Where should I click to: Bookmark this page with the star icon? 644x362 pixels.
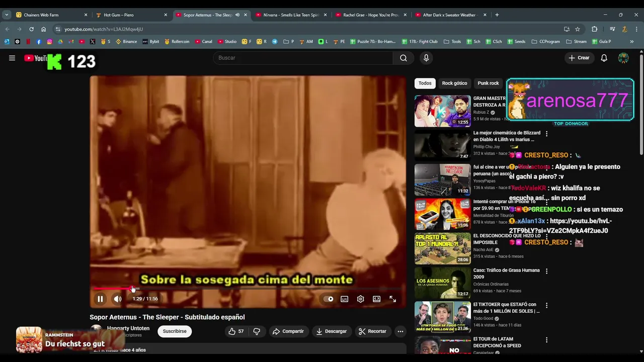(578, 29)
